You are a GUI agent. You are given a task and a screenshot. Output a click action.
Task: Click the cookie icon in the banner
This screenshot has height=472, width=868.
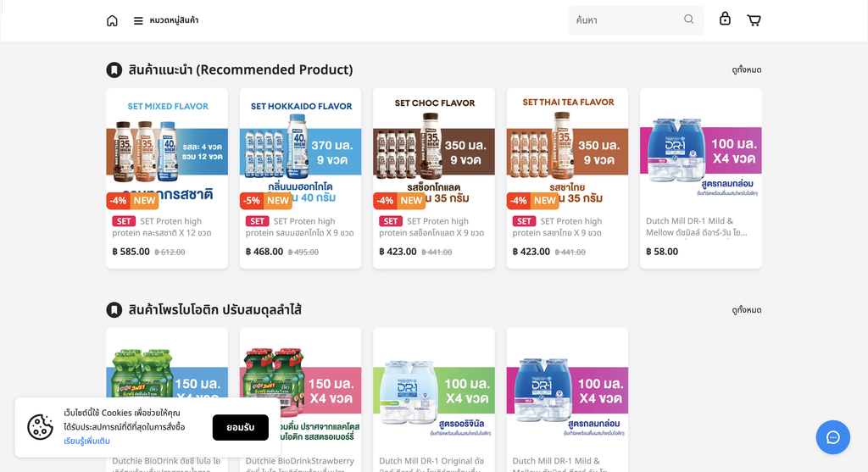tap(40, 427)
